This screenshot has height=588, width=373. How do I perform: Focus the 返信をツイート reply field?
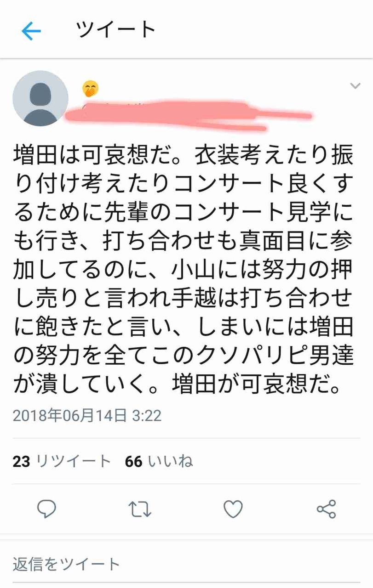[186, 563]
